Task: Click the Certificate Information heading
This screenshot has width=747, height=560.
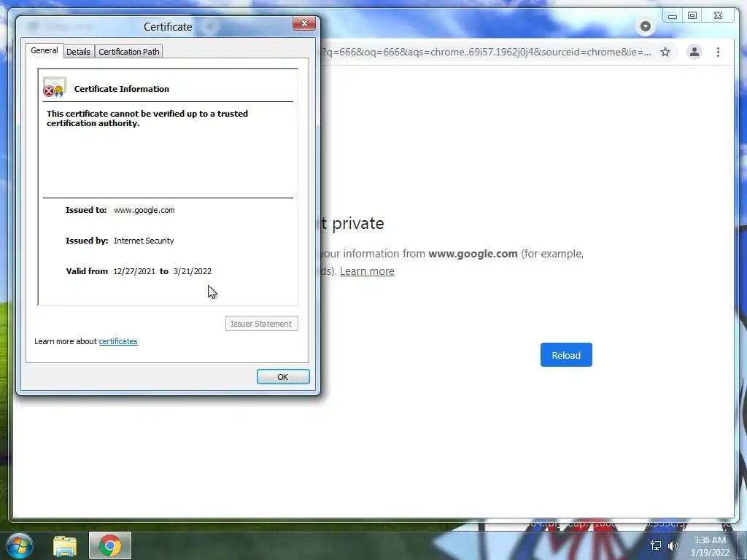Action: click(x=122, y=89)
